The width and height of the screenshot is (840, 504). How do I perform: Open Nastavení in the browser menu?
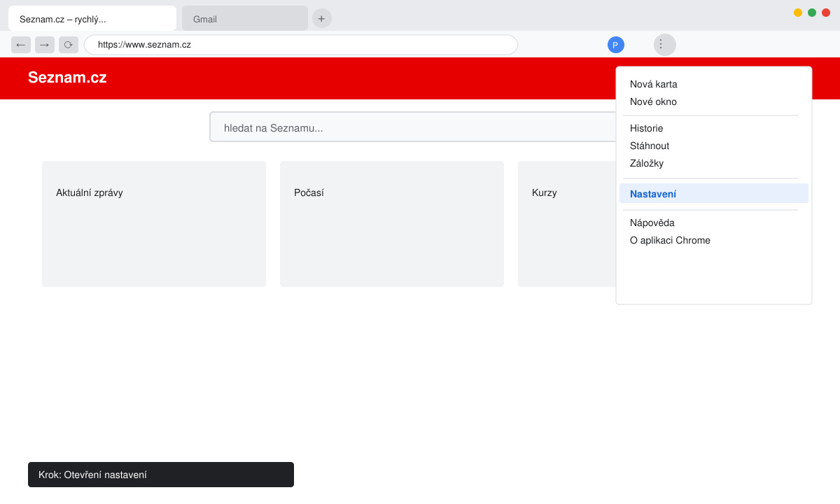[714, 193]
